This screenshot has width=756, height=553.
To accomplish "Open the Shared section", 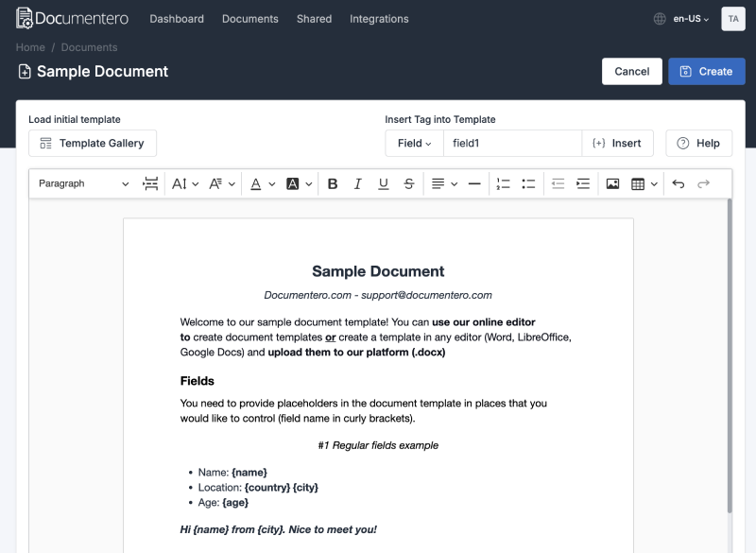I will point(314,18).
